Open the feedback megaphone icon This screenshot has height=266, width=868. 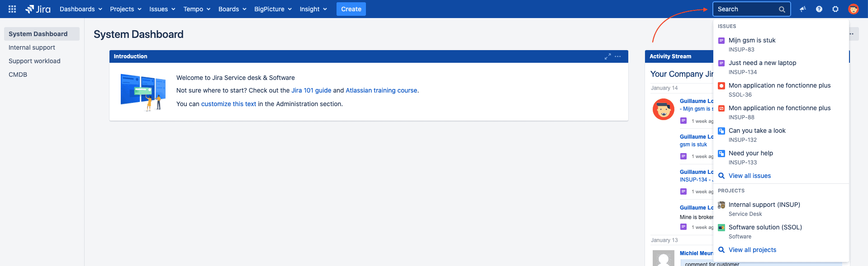point(803,9)
